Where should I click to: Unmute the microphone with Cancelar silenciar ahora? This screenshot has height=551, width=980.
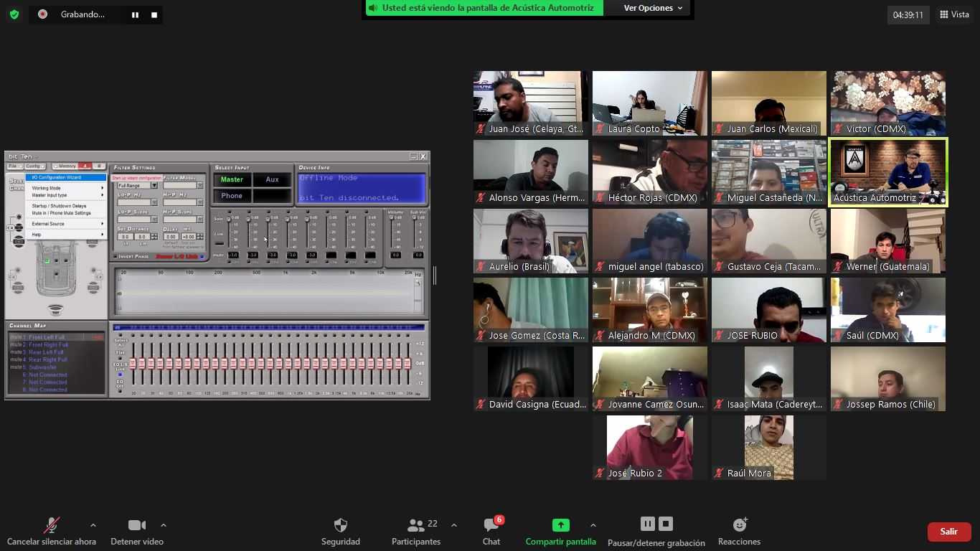51,531
